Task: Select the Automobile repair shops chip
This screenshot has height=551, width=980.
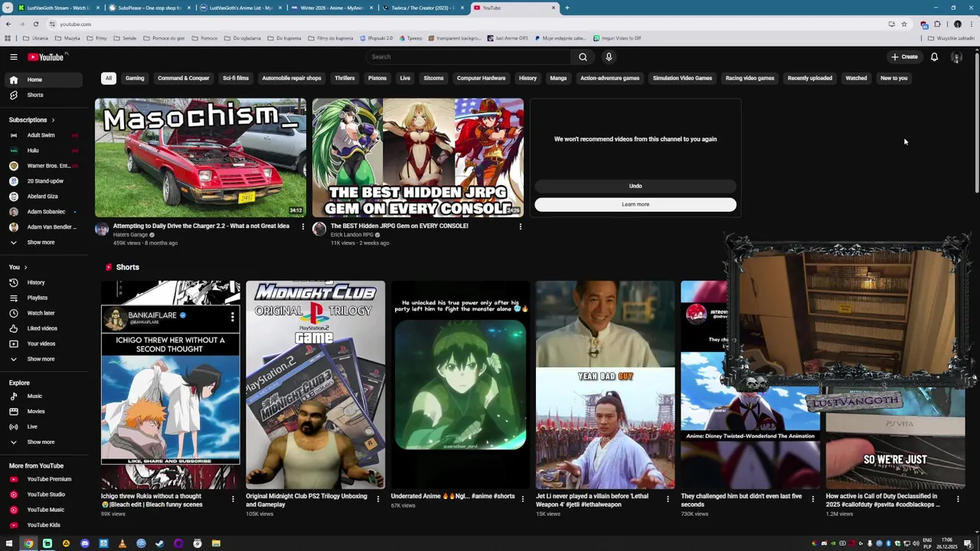Action: [x=292, y=78]
